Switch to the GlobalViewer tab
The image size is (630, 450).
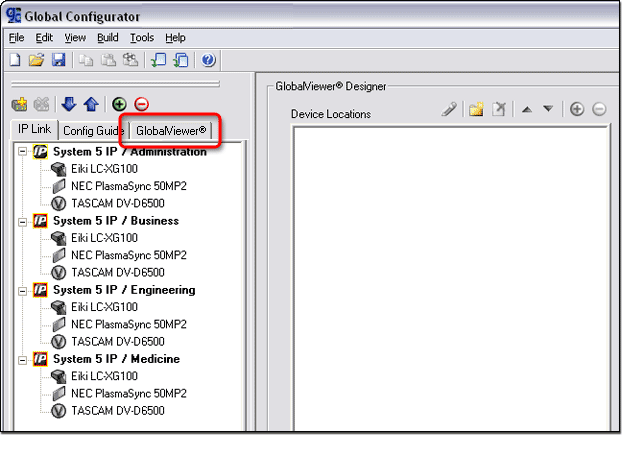click(x=171, y=130)
